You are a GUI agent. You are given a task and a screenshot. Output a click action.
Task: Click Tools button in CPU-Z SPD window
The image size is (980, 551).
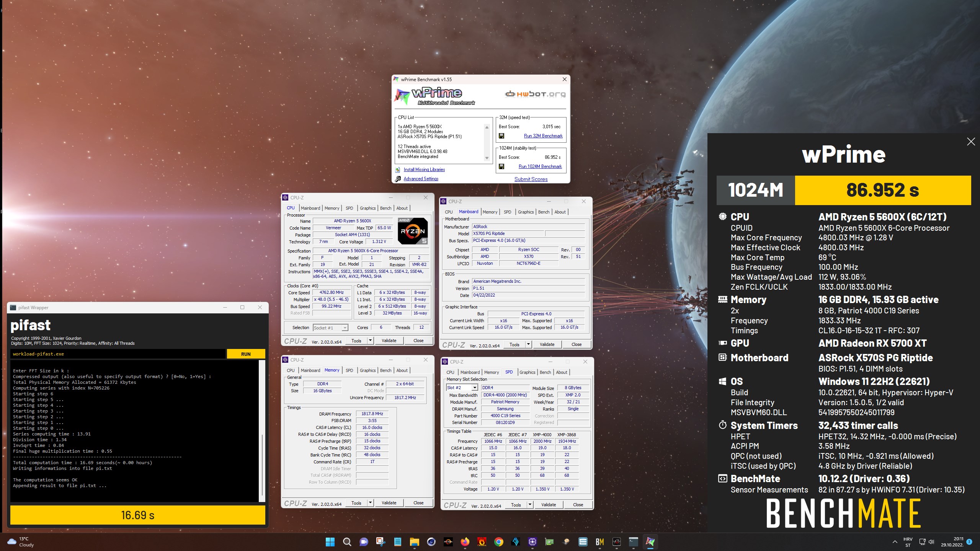pyautogui.click(x=516, y=505)
